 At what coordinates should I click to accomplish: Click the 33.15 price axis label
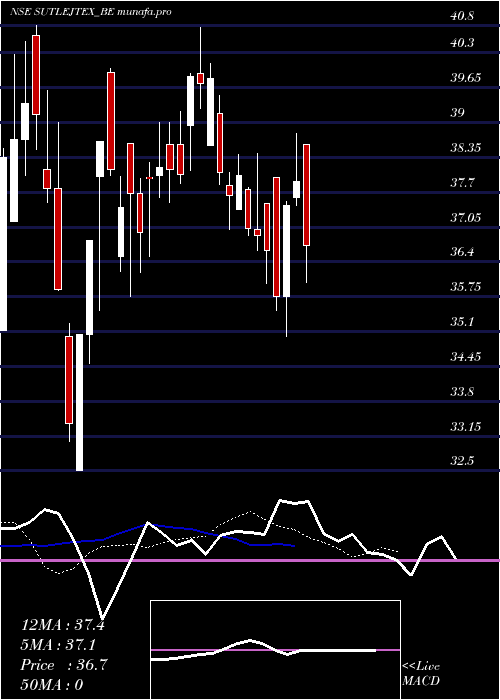[x=466, y=427]
